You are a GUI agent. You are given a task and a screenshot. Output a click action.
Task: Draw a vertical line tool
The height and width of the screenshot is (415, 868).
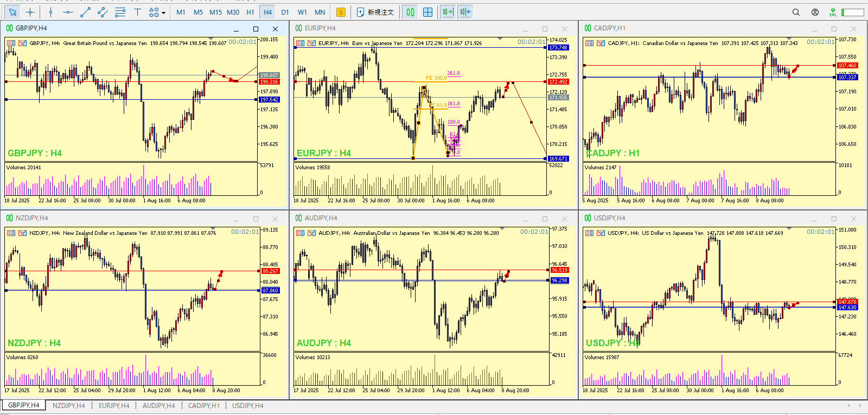(50, 12)
